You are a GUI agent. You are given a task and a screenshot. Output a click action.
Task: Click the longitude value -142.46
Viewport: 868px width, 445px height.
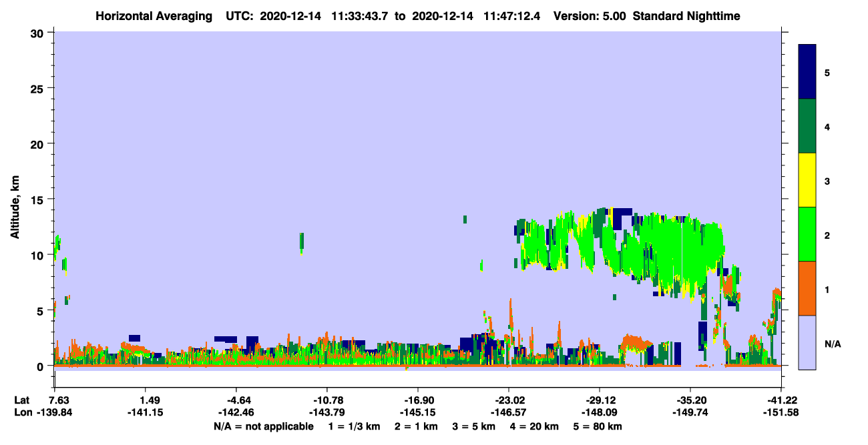pos(236,412)
